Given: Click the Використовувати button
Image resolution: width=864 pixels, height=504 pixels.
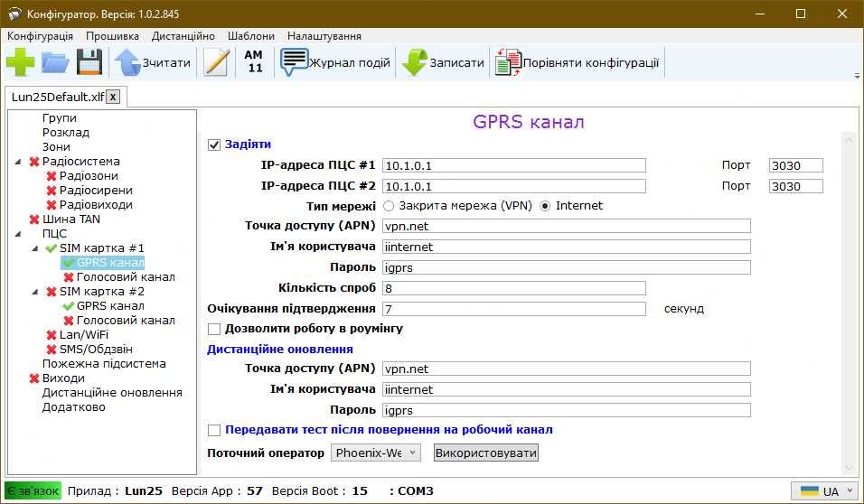Looking at the screenshot, I should point(485,453).
